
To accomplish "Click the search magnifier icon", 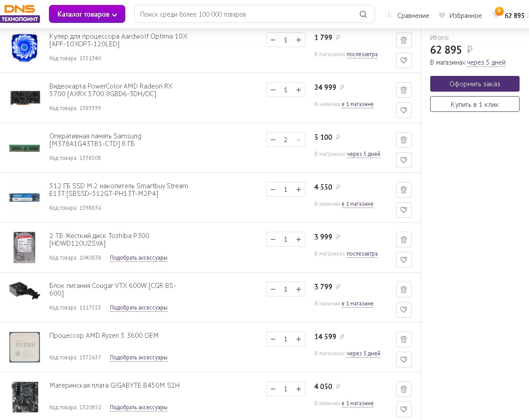I will 363,14.
